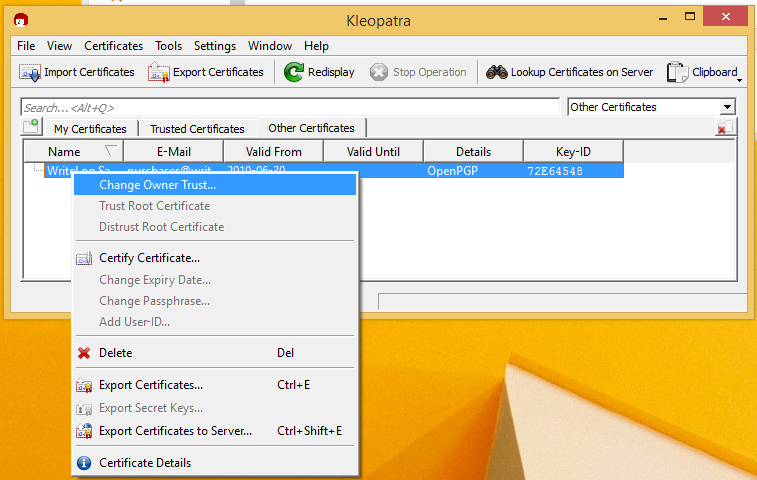Select Delete from context menu

click(215, 353)
